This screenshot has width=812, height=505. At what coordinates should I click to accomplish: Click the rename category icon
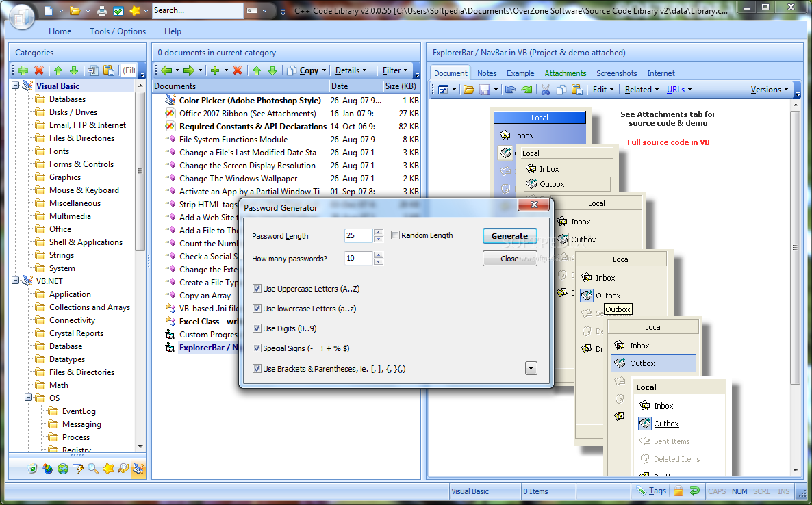tap(93, 70)
